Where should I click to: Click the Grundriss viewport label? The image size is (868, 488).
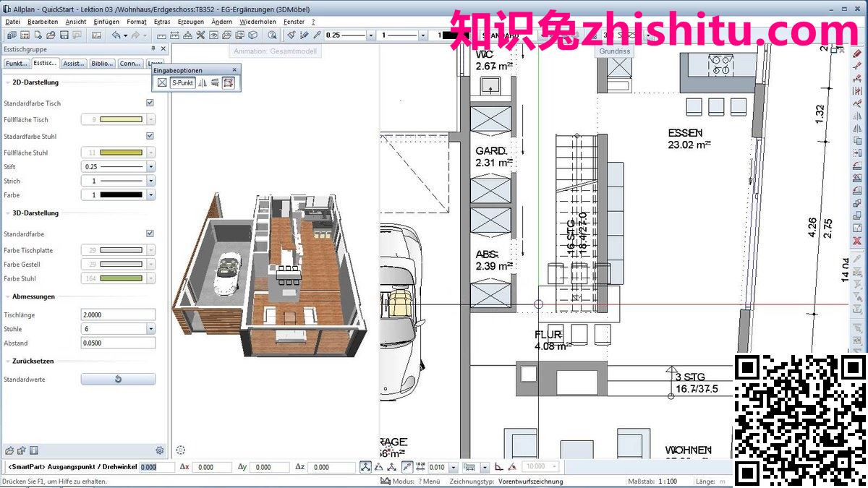615,51
